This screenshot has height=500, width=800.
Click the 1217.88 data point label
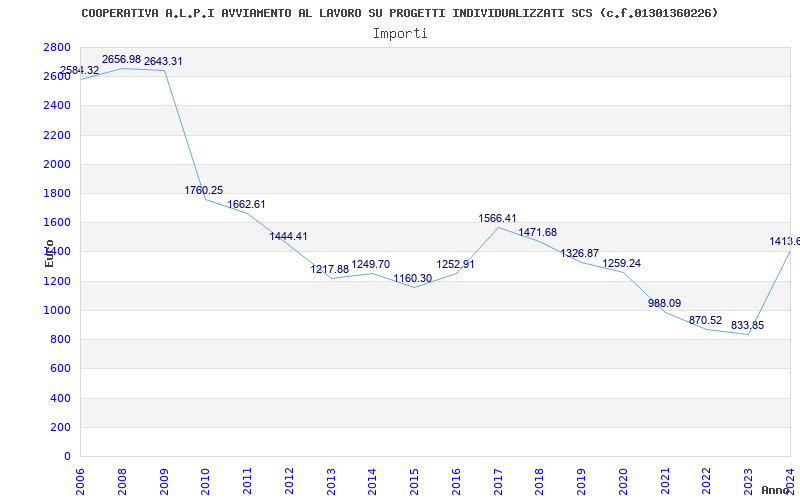(330, 269)
